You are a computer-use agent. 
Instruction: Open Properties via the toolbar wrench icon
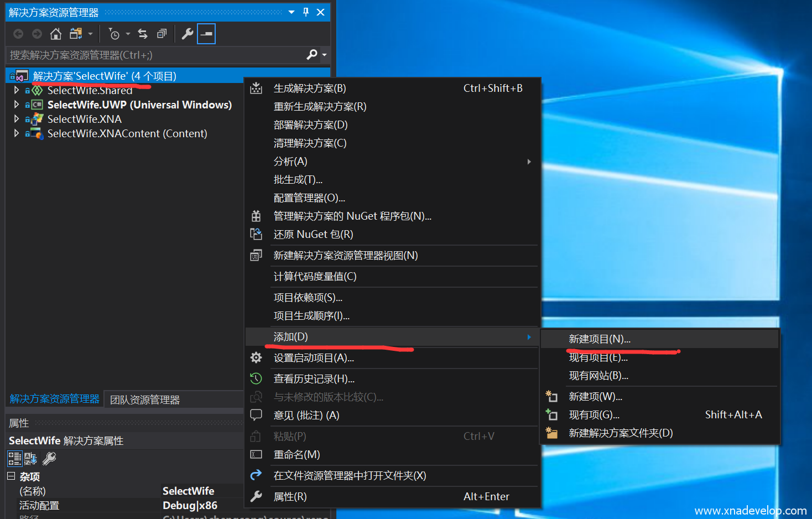(188, 34)
